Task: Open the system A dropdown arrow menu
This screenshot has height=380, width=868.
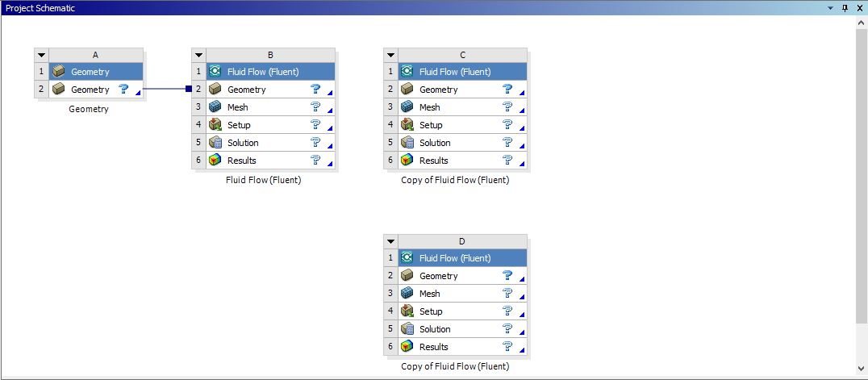Action: point(41,55)
